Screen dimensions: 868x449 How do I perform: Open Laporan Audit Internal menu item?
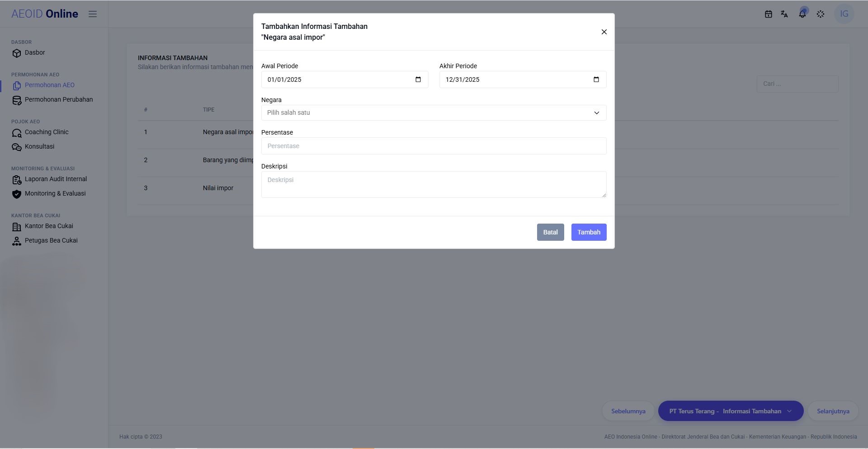[56, 179]
